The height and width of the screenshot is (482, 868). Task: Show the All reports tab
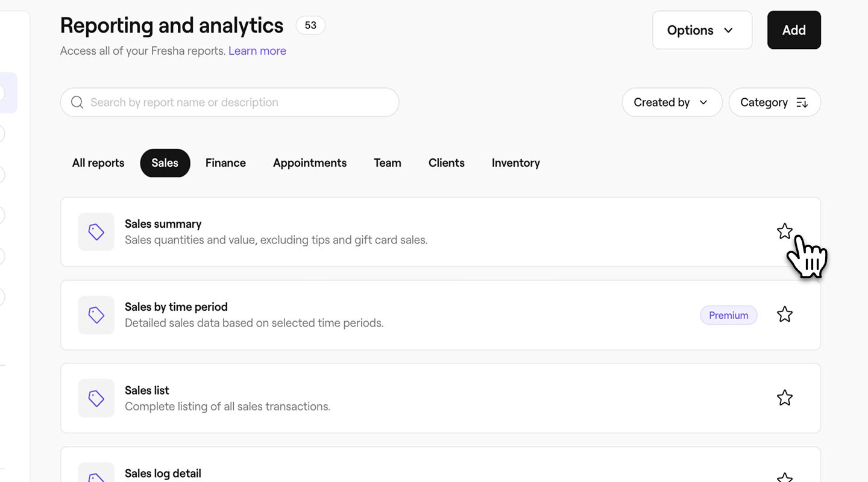[98, 163]
